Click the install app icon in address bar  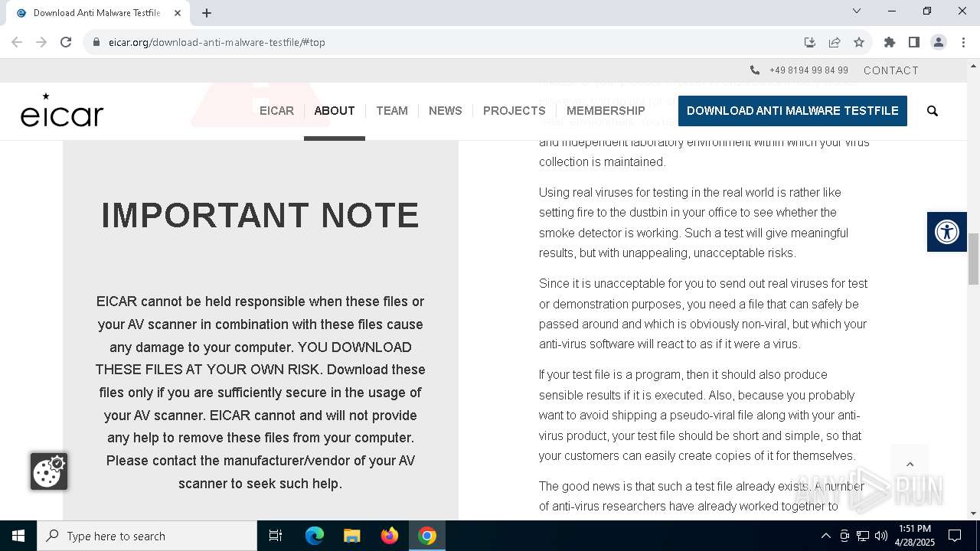coord(810,42)
